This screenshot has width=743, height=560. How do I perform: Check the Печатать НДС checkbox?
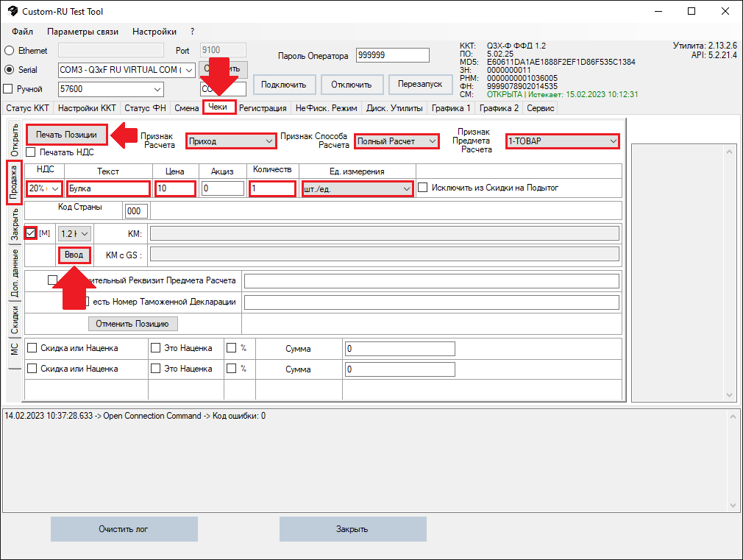(31, 152)
